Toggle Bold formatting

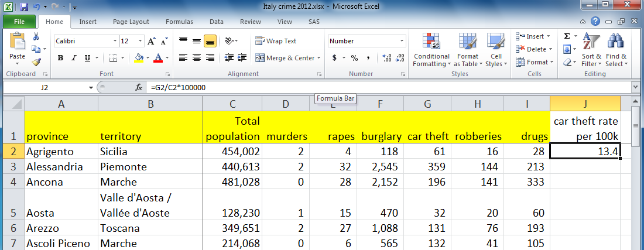pos(60,58)
